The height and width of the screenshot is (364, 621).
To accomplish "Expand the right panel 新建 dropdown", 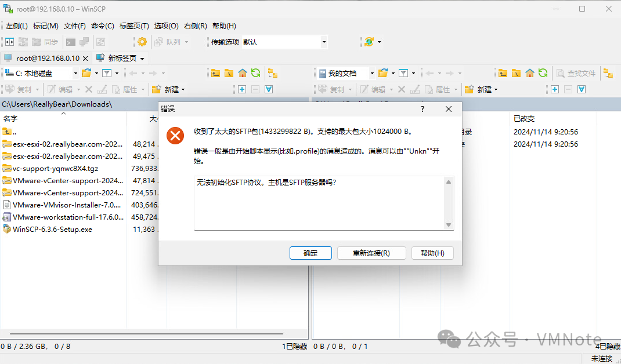I will [496, 90].
